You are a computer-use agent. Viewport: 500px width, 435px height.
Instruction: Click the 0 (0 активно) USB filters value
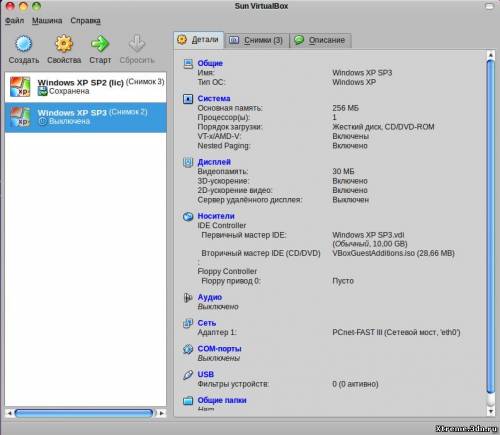pyautogui.click(x=355, y=384)
